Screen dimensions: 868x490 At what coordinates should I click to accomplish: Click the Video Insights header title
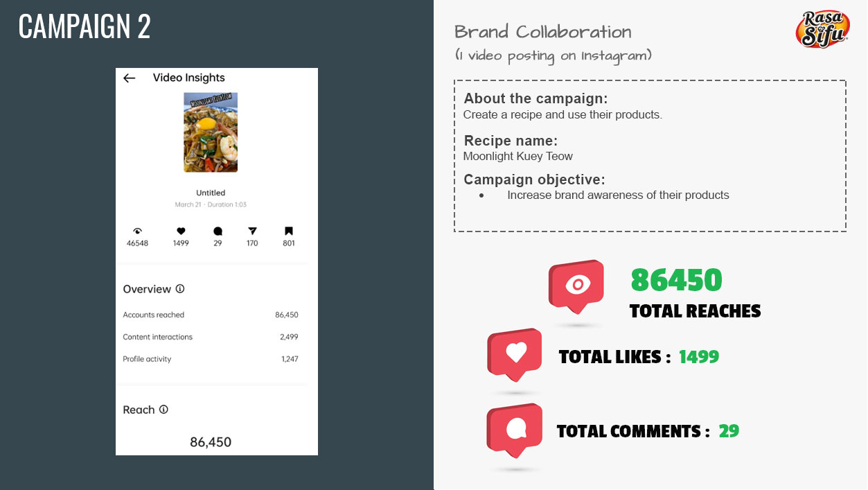(x=188, y=78)
